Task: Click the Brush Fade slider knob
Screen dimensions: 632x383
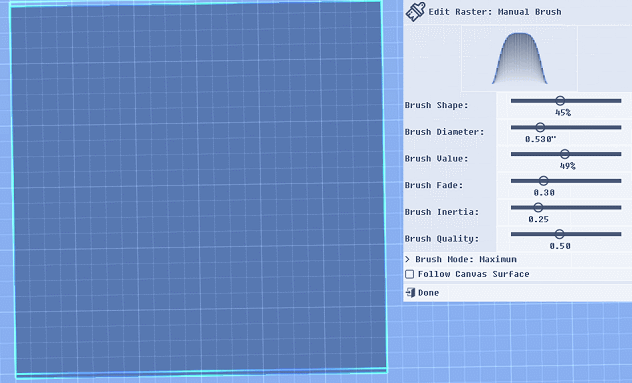Action: point(543,181)
